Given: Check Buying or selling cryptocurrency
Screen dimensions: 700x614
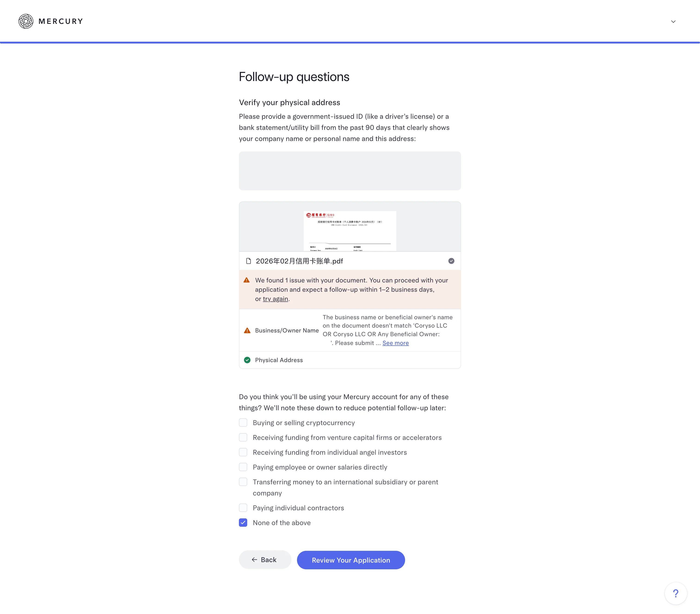Looking at the screenshot, I should pos(243,423).
